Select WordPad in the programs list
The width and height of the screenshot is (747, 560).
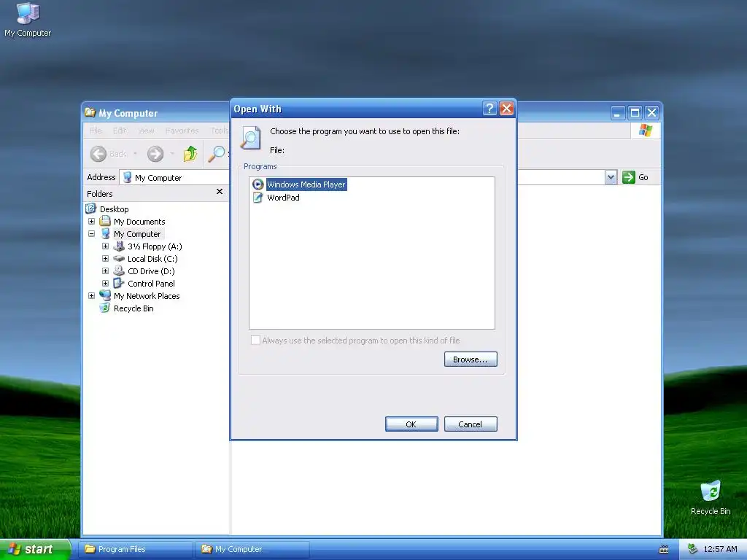tap(283, 197)
